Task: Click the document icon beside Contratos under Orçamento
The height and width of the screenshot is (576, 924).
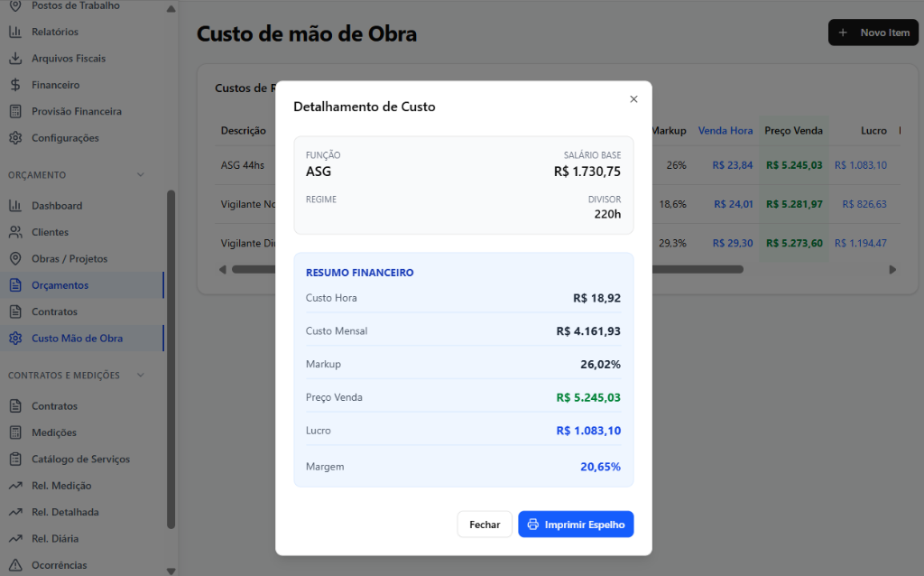Action: tap(15, 311)
